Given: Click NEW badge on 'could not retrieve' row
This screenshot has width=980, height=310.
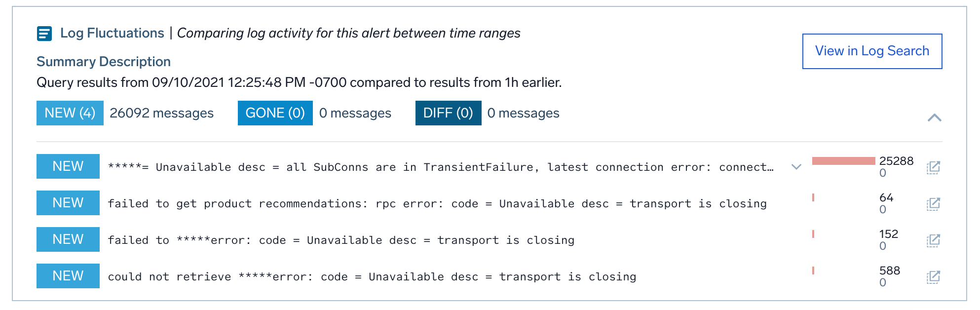Looking at the screenshot, I should point(68,276).
